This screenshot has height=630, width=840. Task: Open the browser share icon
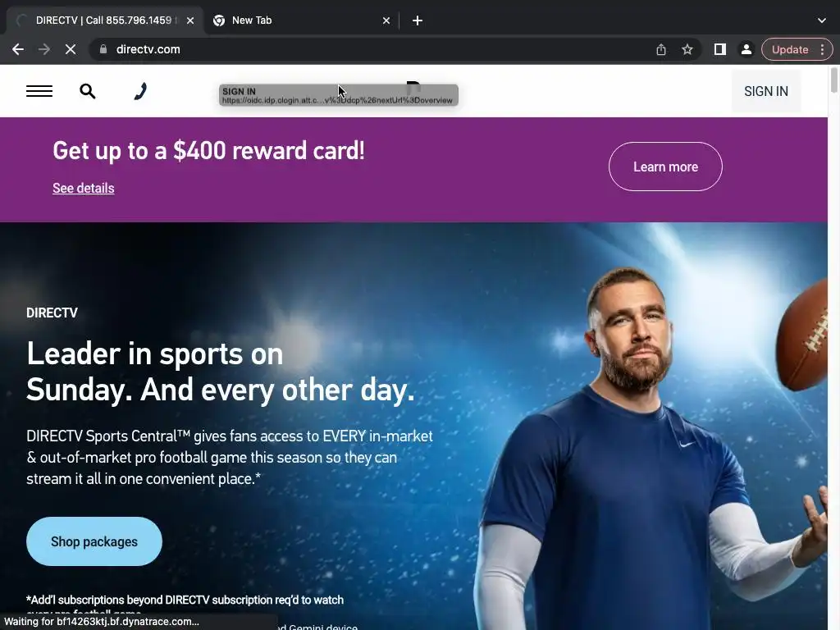tap(661, 49)
